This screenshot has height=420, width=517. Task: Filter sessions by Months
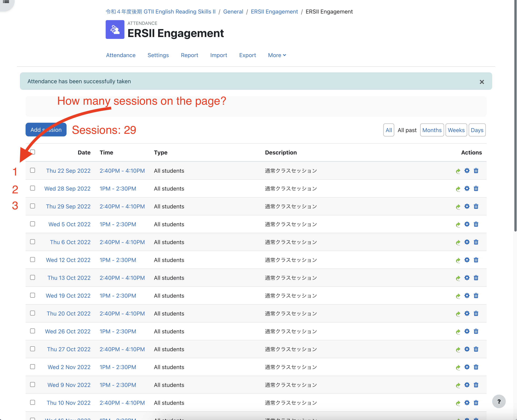tap(432, 130)
